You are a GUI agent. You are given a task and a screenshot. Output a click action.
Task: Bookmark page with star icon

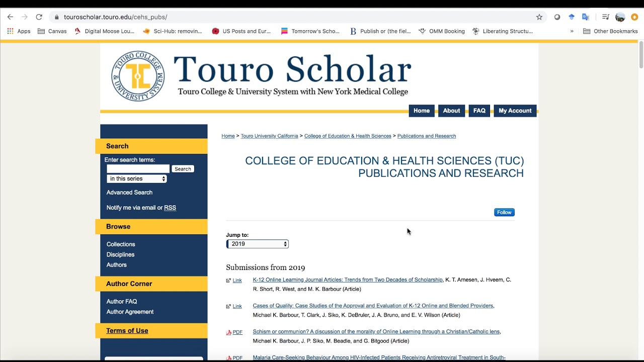[x=539, y=17]
